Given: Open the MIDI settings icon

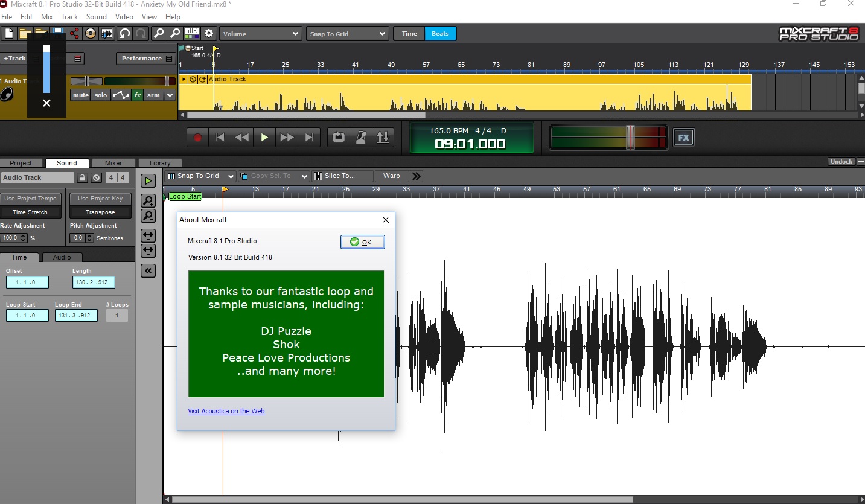Looking at the screenshot, I should (192, 34).
